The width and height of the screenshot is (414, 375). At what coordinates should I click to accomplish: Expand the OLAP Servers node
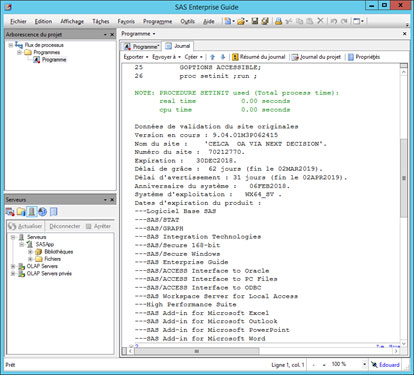point(13,266)
